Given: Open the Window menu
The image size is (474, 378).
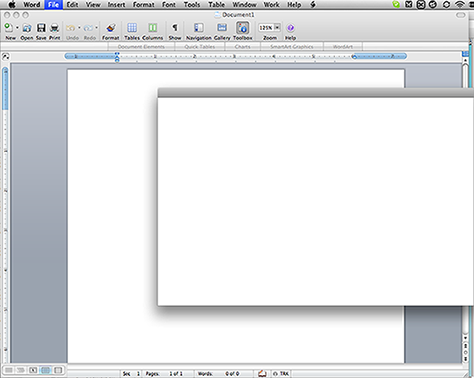Looking at the screenshot, I should tap(244, 5).
